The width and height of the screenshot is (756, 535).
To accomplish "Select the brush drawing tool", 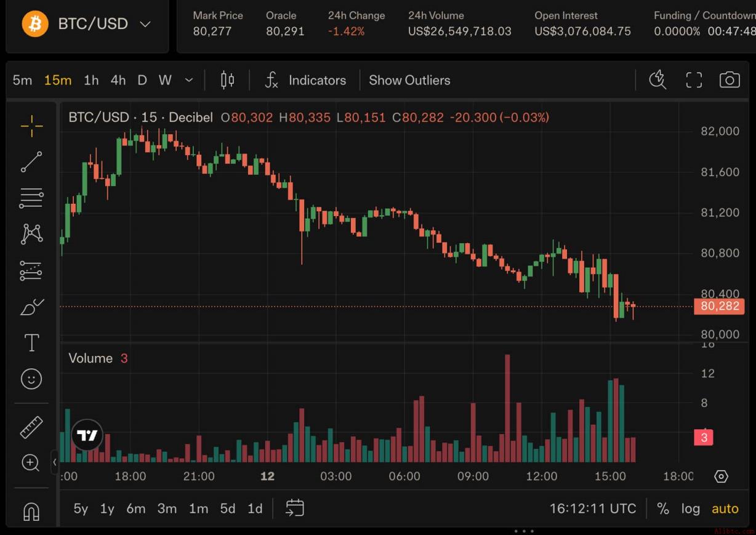I will pyautogui.click(x=31, y=307).
